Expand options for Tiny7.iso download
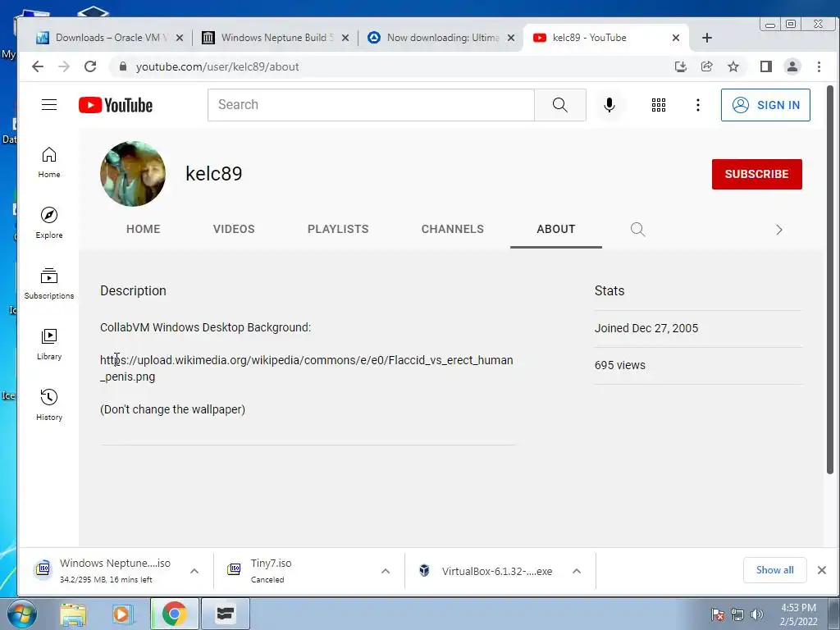 (x=386, y=571)
